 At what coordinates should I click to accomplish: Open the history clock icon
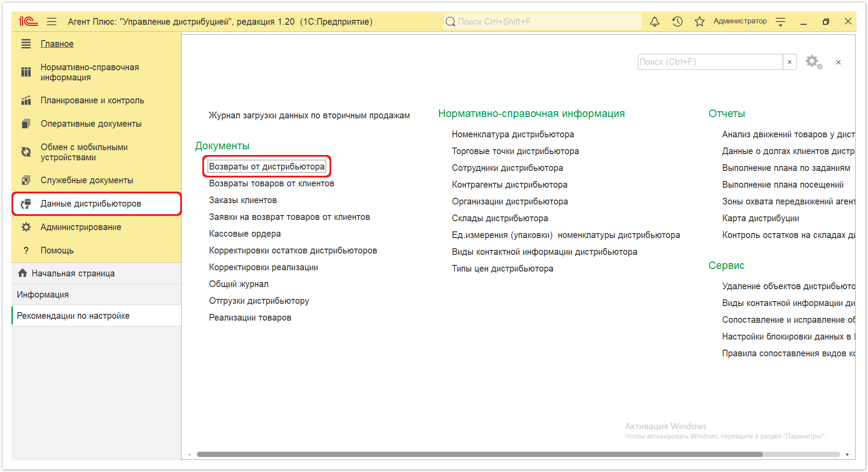tap(677, 21)
